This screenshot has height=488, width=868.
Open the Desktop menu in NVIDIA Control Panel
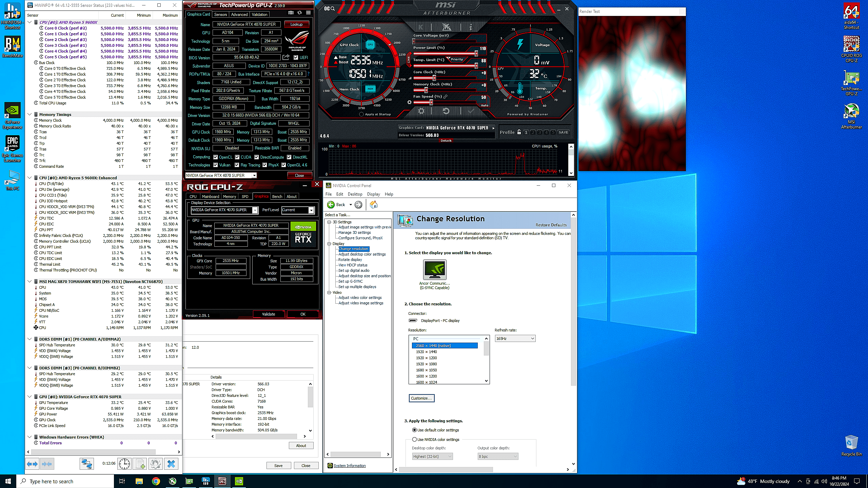coord(355,194)
